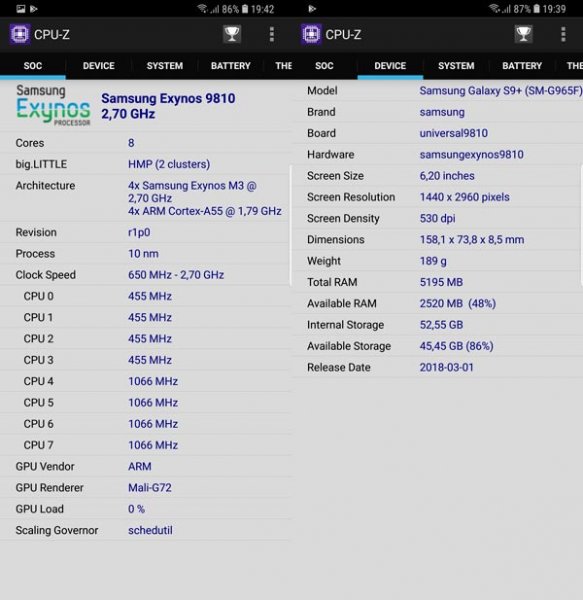Screen dimensions: 583x600
Task: Tap the 'Samsung Exynos 9810' heading
Action: tap(168, 98)
